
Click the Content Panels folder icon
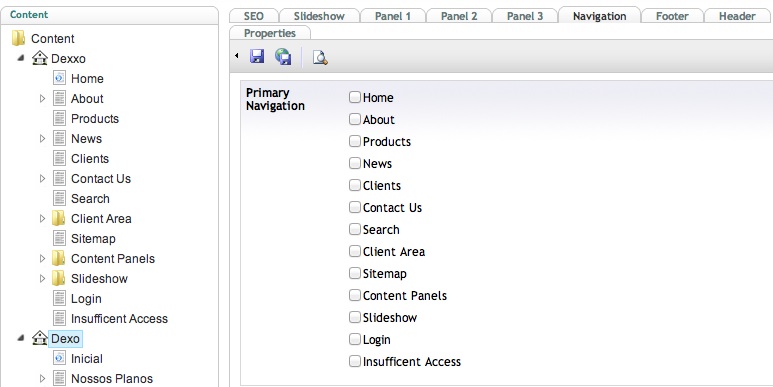(59, 258)
